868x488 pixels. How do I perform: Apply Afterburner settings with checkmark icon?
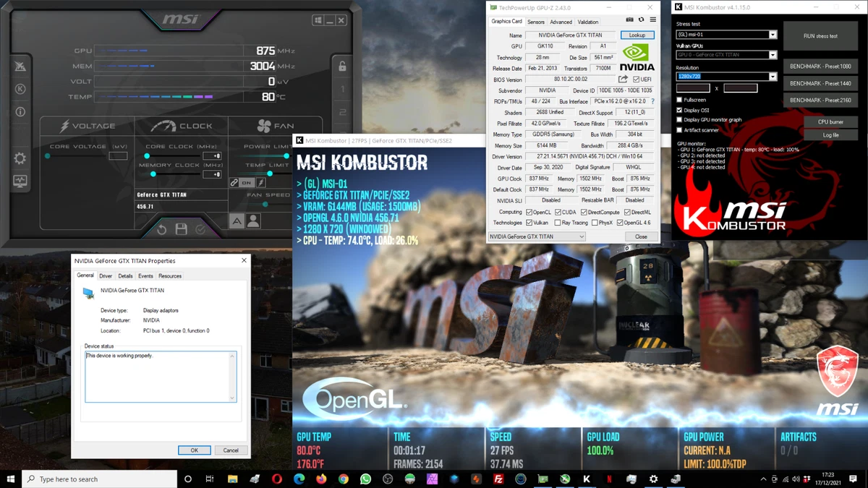pyautogui.click(x=200, y=229)
